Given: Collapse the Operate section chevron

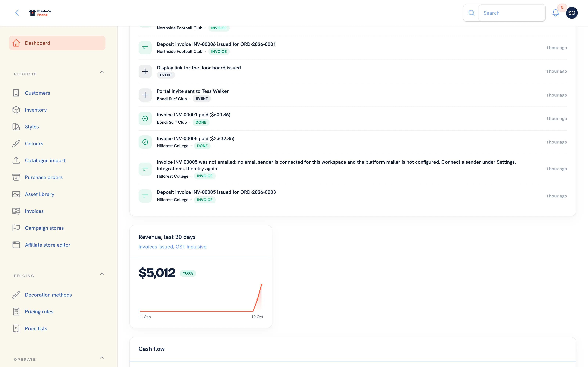Looking at the screenshot, I should pos(102,357).
